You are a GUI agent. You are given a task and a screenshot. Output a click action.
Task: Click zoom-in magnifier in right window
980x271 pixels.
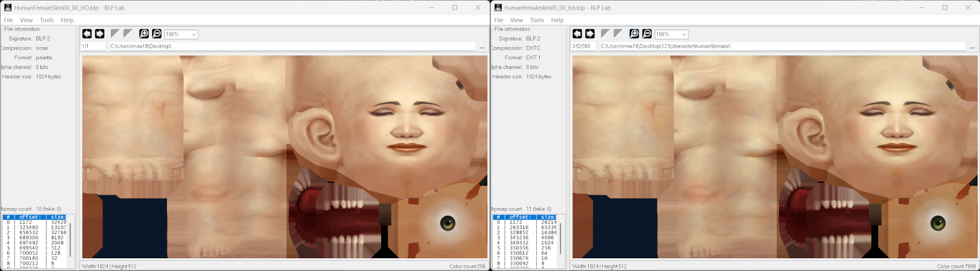634,34
